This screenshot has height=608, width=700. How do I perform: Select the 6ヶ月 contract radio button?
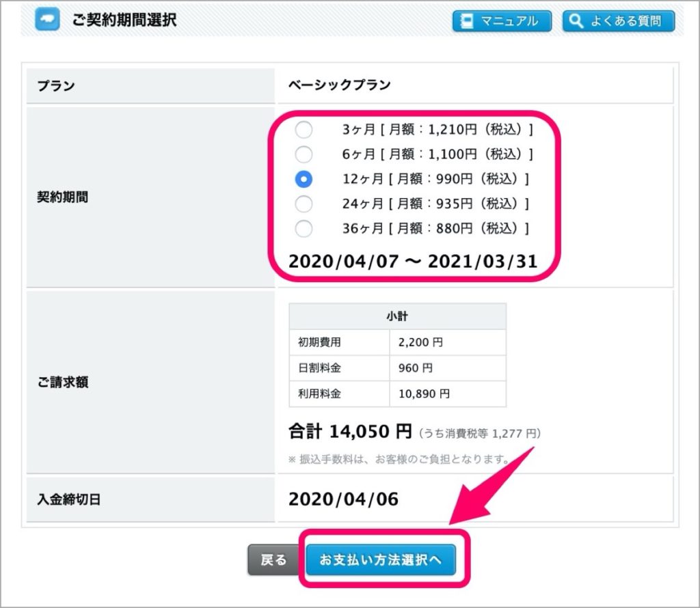click(x=304, y=154)
